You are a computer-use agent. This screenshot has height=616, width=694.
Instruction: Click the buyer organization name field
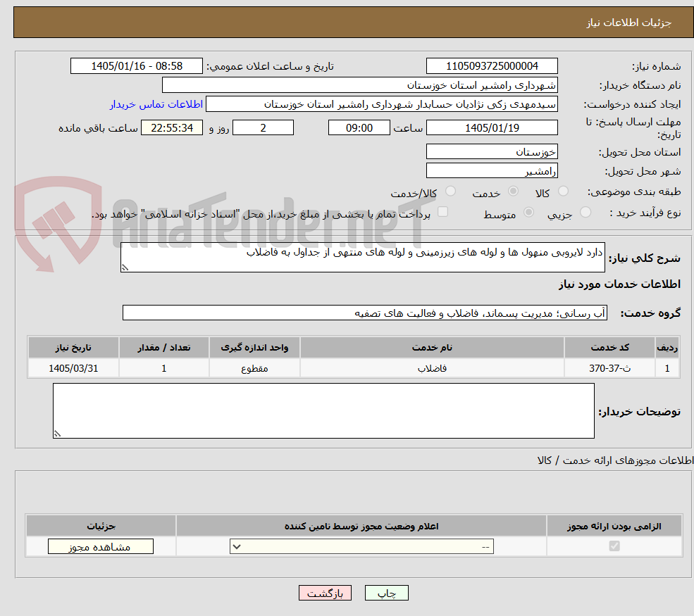[360, 85]
